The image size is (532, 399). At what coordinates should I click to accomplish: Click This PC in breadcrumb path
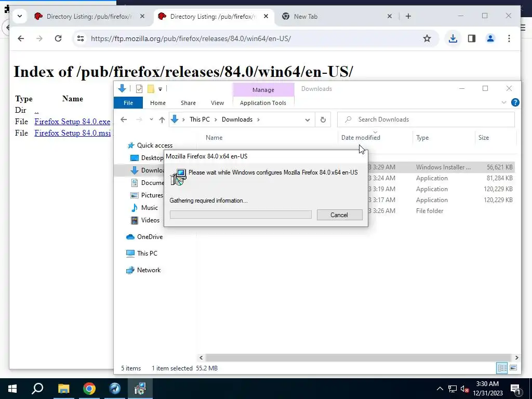[x=199, y=119]
